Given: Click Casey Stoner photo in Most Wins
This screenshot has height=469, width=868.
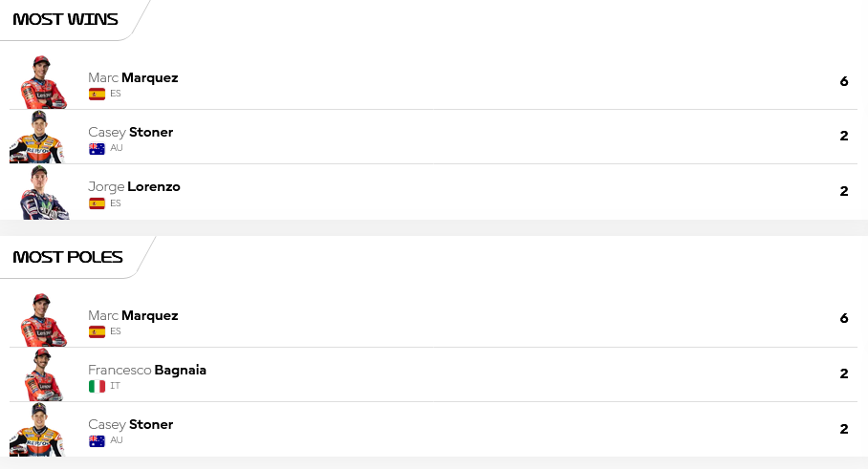Looking at the screenshot, I should click(37, 137).
